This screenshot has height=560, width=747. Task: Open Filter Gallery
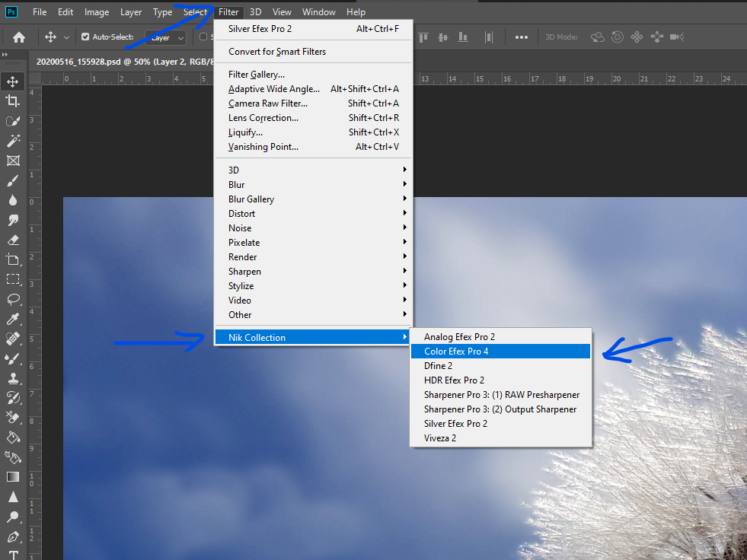click(313, 75)
